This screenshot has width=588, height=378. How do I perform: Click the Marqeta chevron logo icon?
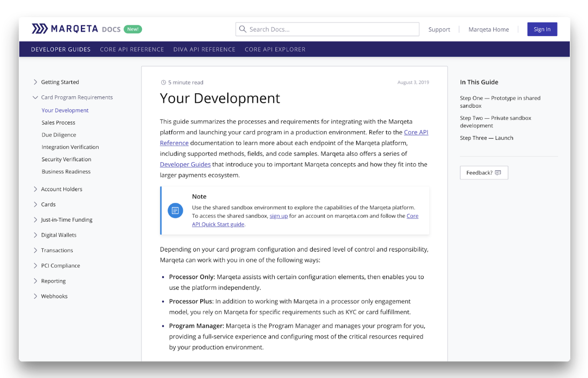(x=40, y=29)
